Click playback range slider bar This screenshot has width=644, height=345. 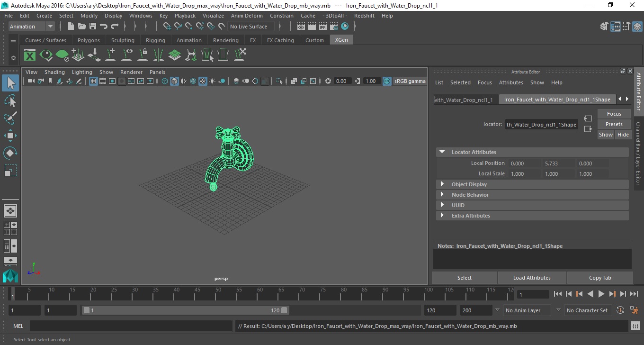[185, 310]
